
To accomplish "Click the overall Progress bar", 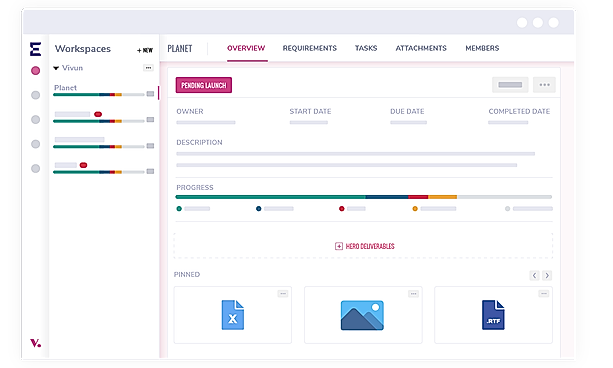I will click(x=364, y=197).
